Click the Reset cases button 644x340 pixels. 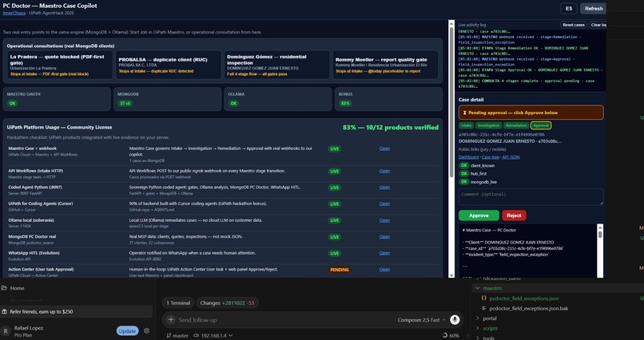click(x=574, y=25)
